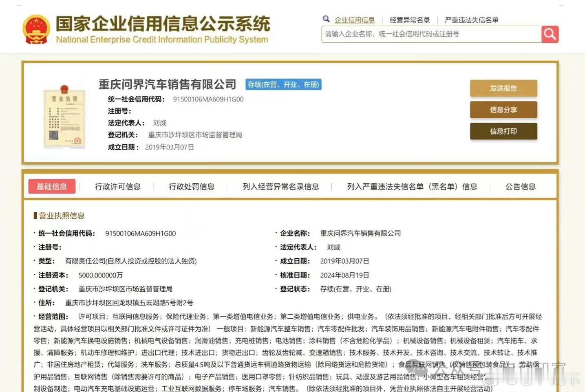Select the 经营异常名录 search category
This screenshot has height=392, width=585.
[410, 20]
